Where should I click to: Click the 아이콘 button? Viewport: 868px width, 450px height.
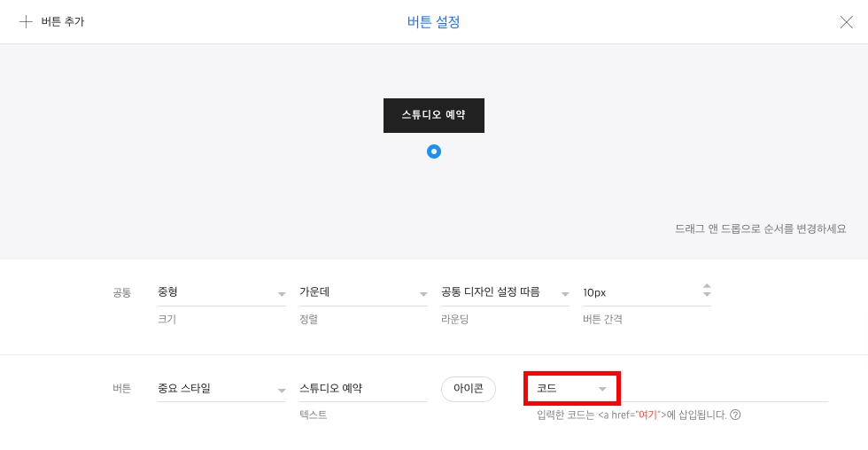point(469,389)
